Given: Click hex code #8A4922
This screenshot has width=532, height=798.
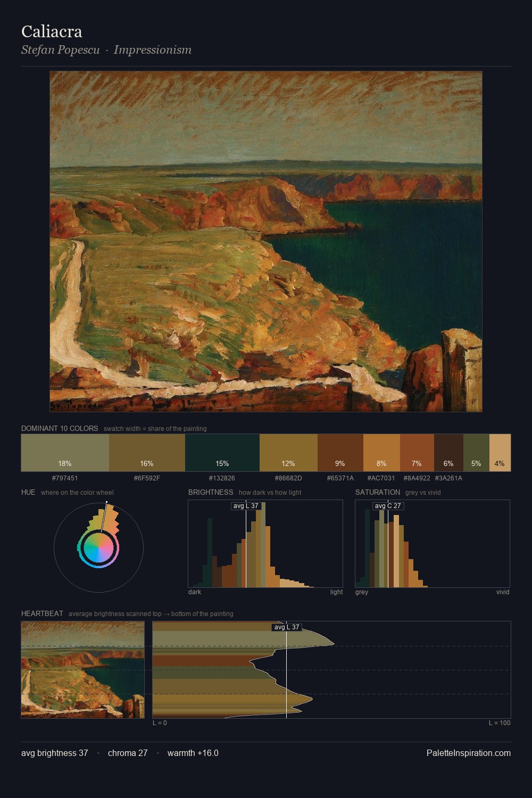Looking at the screenshot, I should 417,478.
